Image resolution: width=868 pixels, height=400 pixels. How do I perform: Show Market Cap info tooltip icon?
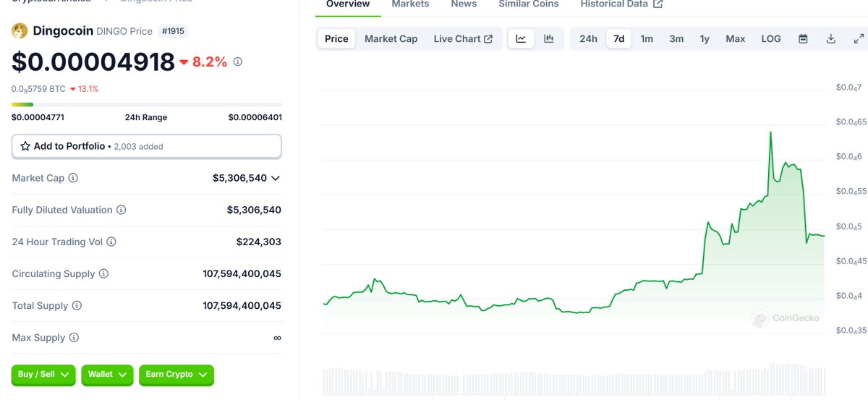[x=73, y=178]
